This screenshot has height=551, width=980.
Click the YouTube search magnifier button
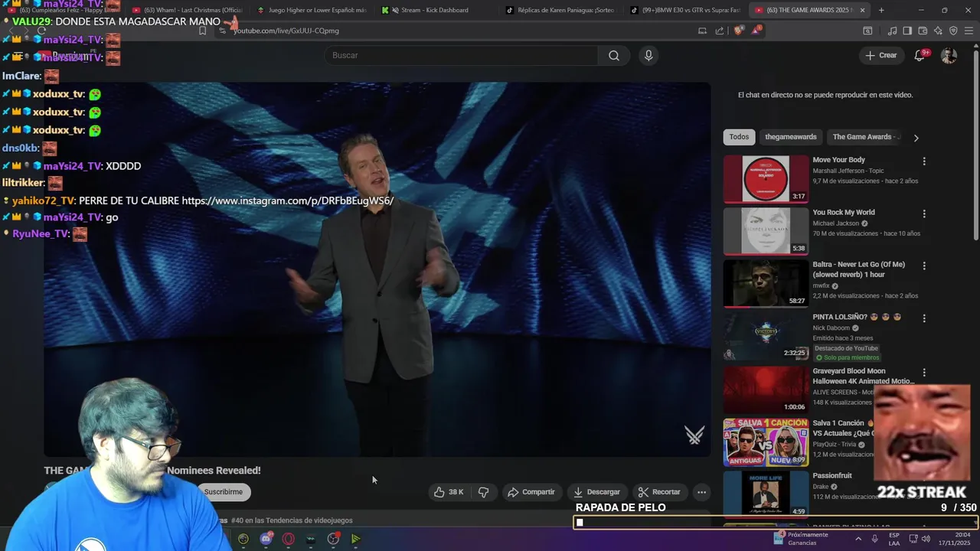(614, 55)
